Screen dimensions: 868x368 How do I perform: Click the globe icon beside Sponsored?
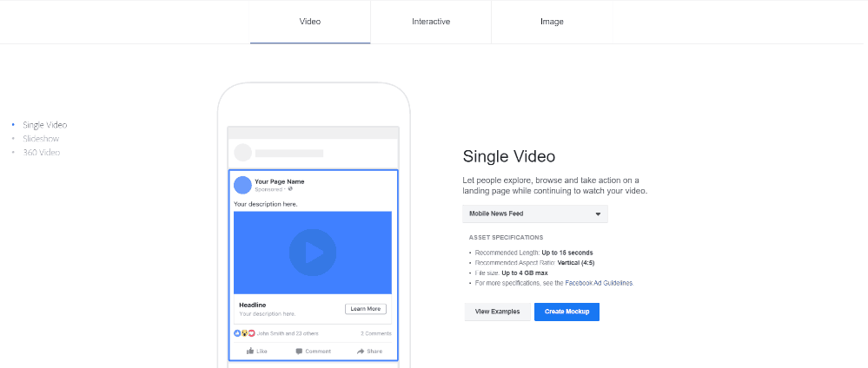290,188
